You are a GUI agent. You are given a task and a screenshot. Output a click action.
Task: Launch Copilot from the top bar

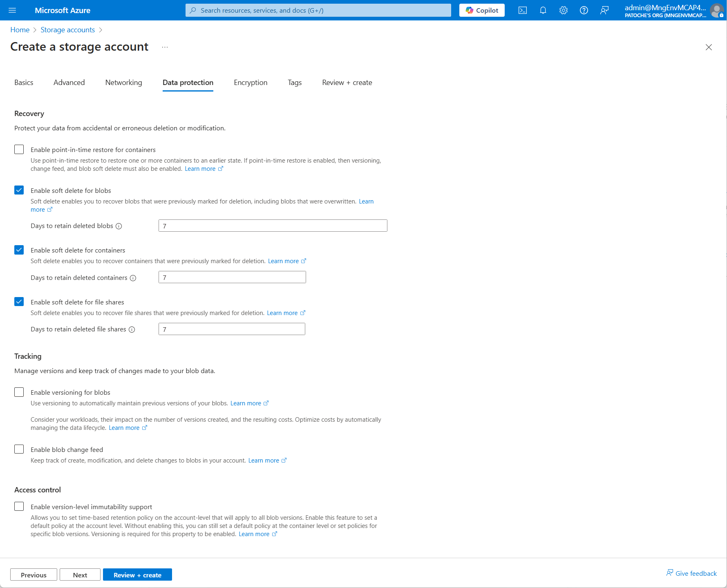[x=481, y=10]
